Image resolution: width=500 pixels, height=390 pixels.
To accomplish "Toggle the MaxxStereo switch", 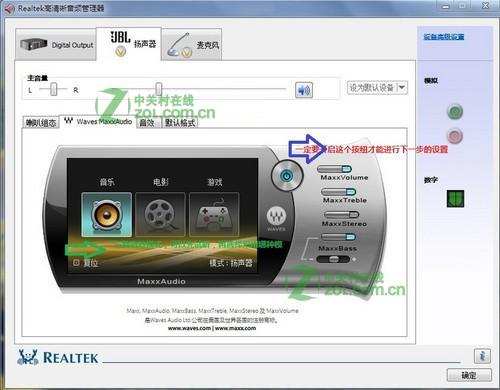I will point(341,215).
